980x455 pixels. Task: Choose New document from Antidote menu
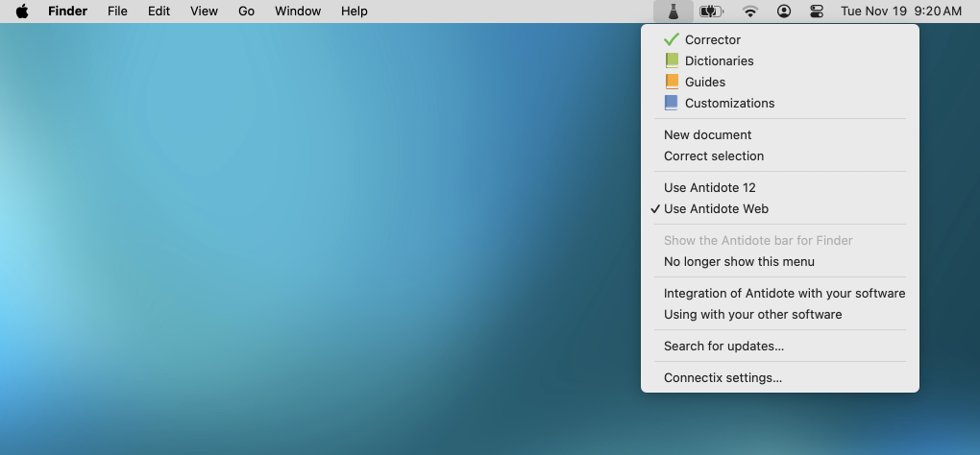point(707,135)
